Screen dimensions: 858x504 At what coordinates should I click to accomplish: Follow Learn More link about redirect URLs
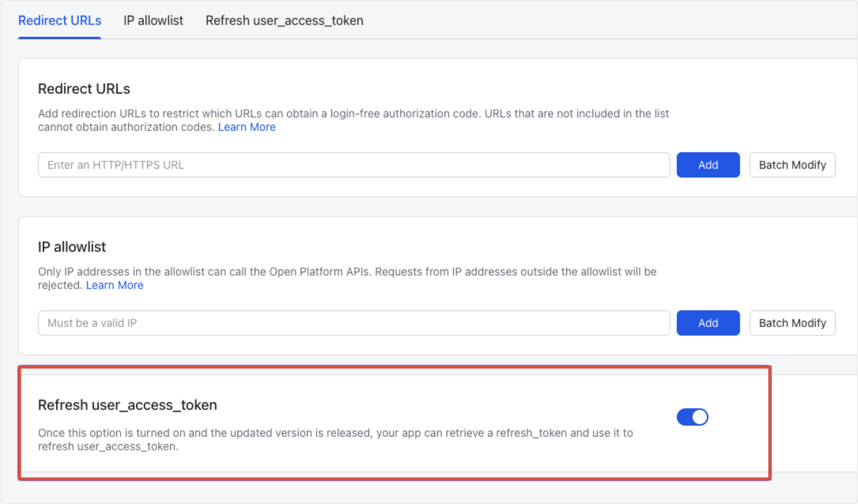[x=246, y=127]
